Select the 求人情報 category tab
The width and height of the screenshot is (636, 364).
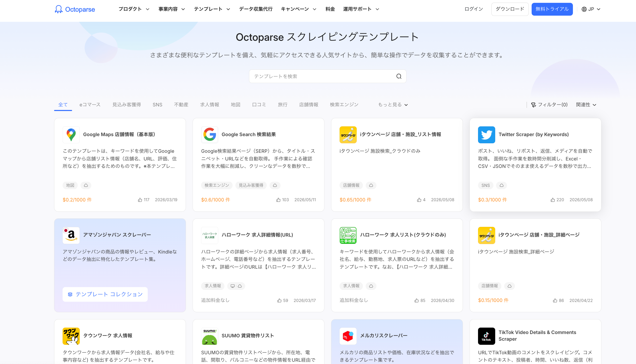(x=210, y=105)
